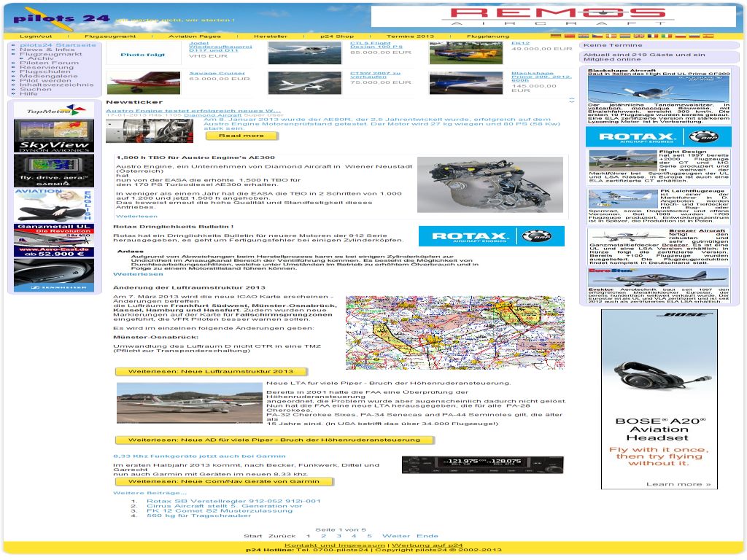Viewport: 747px width, 560px height.
Task: Switch language via the Russian flag
Action: 694,36
